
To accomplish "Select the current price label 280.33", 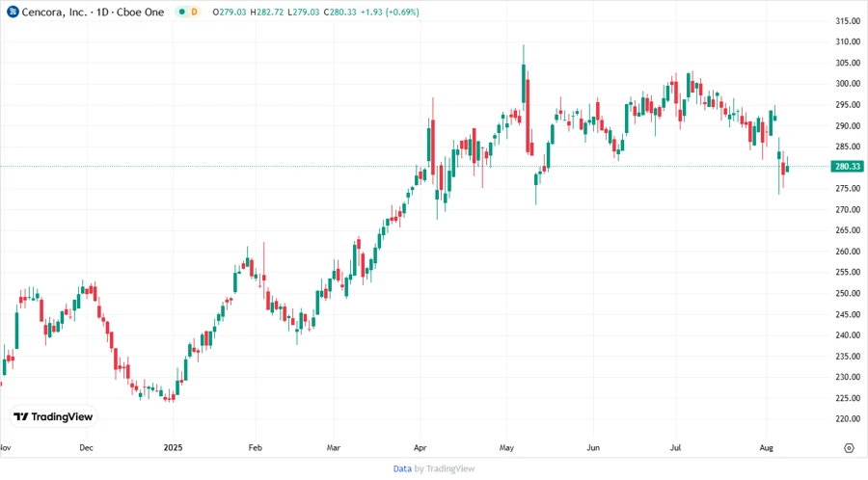I will (847, 167).
